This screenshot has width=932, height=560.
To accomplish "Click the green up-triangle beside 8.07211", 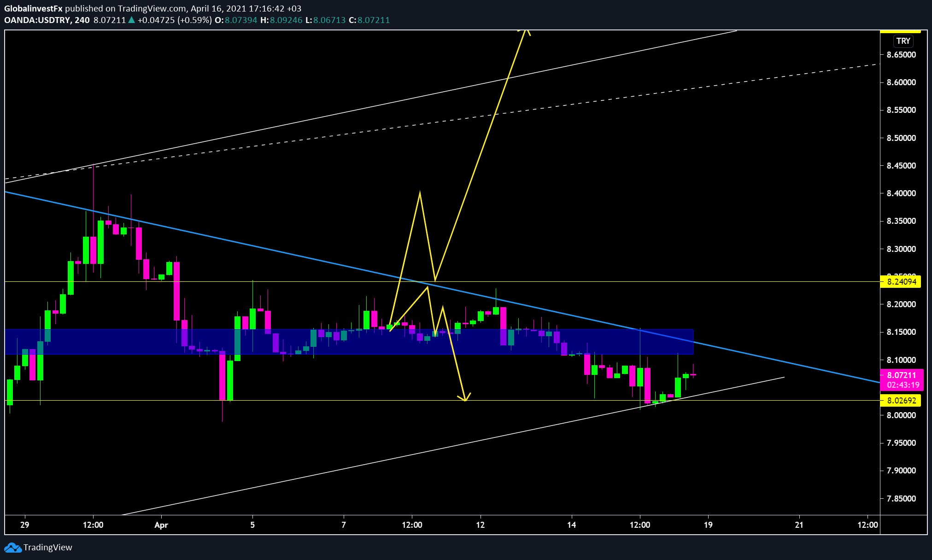I will 132,20.
